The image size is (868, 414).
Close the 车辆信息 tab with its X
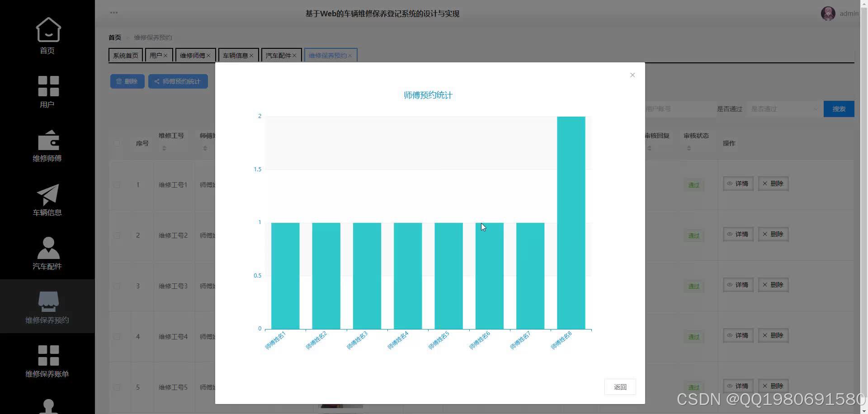[251, 56]
